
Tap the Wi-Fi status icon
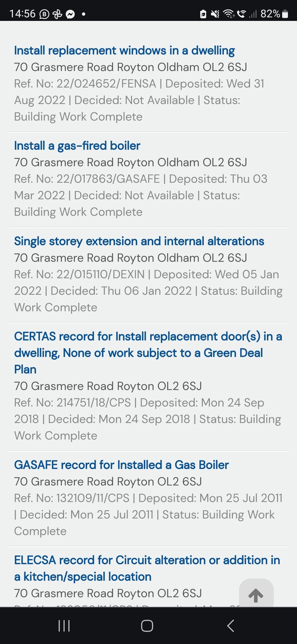[x=229, y=14]
